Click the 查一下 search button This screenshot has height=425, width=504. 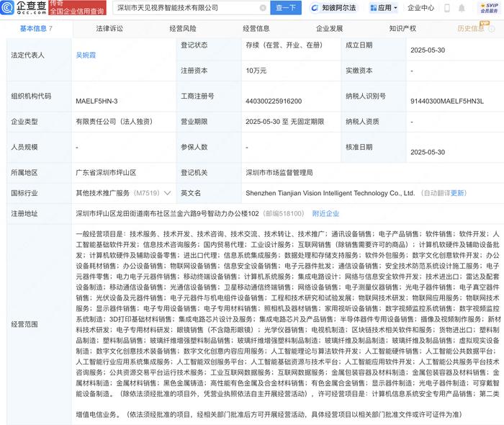tap(286, 8)
